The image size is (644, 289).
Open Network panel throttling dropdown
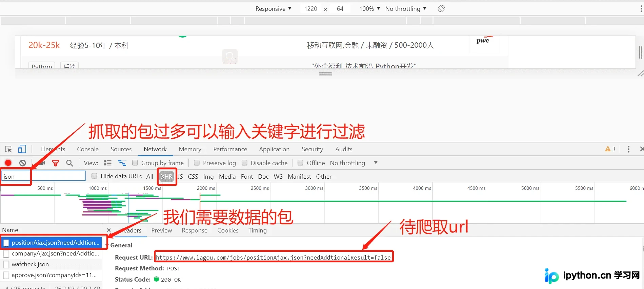click(x=354, y=163)
